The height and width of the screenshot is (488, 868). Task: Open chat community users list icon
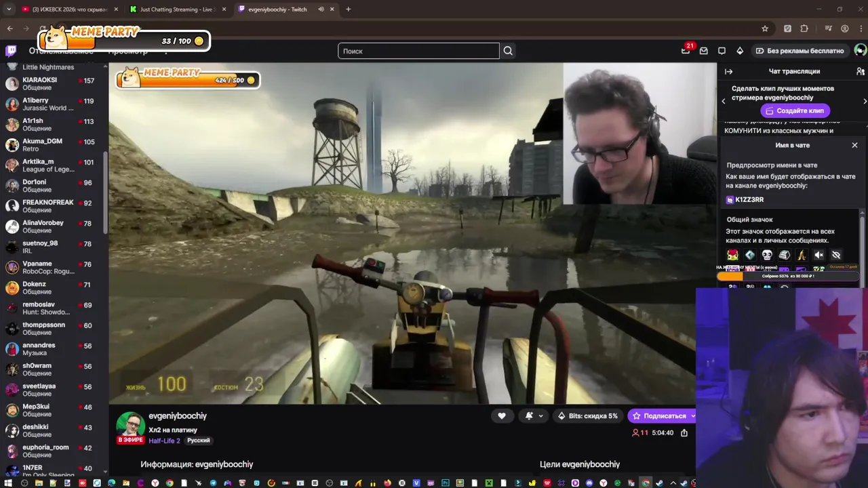pos(860,71)
